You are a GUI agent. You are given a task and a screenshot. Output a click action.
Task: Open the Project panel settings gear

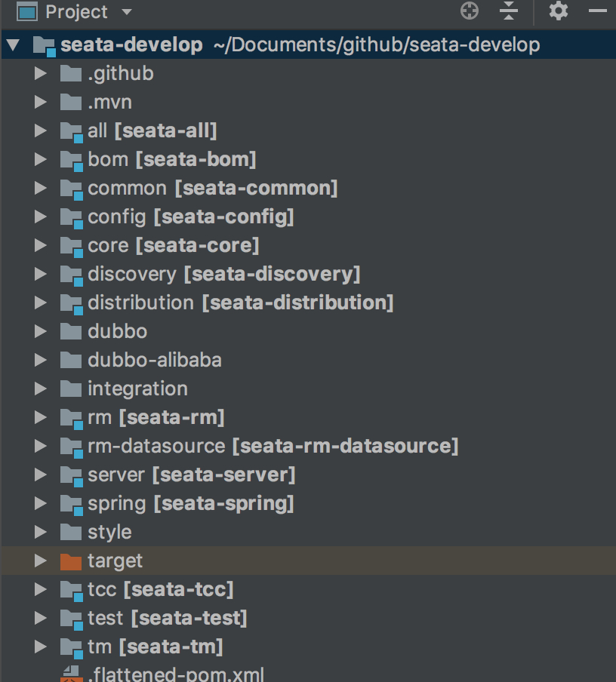pos(559,11)
